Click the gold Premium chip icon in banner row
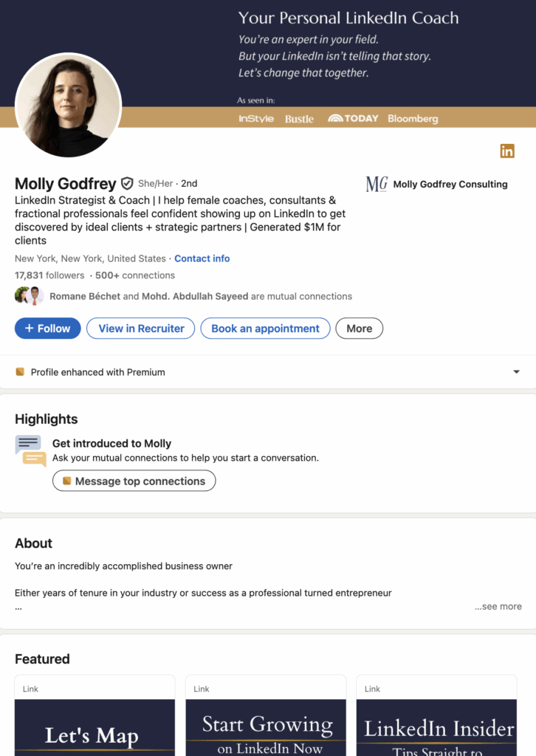Screen dimensions: 536x756 20,372
